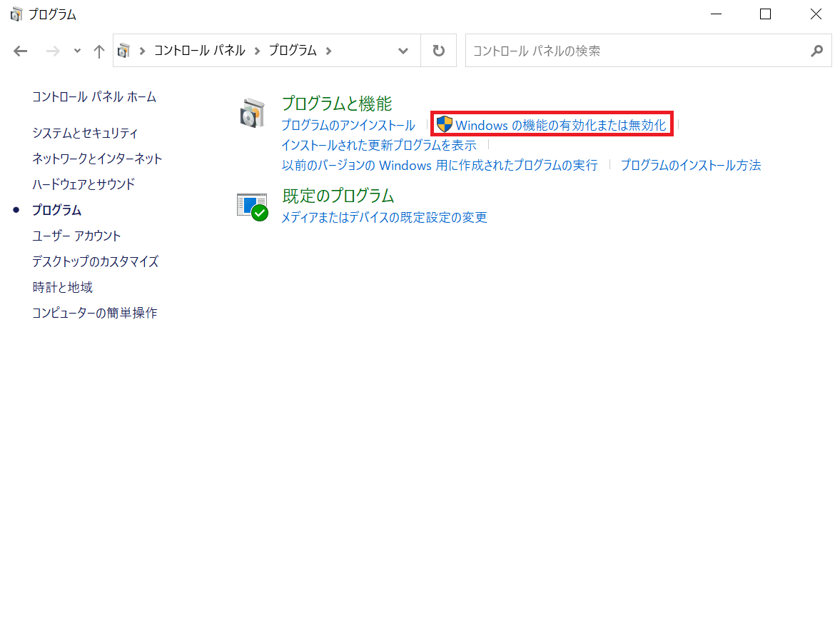Open プログラムのアンインストール link
Image resolution: width=840 pixels, height=632 pixels.
348,125
